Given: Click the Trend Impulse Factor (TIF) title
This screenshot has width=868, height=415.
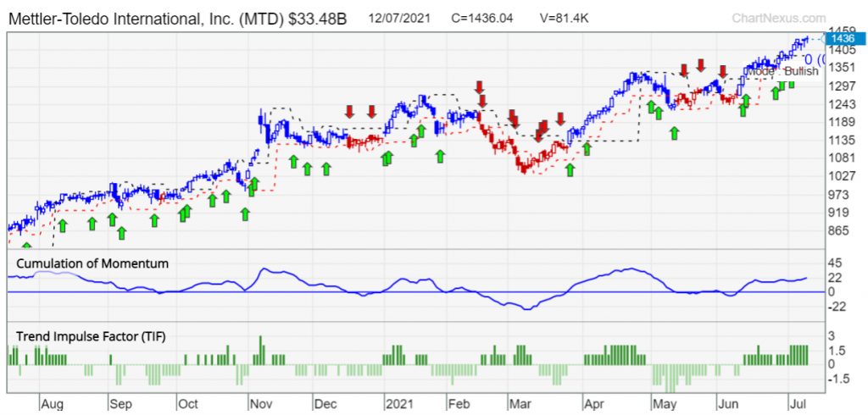Looking at the screenshot, I should pyautogui.click(x=91, y=336).
